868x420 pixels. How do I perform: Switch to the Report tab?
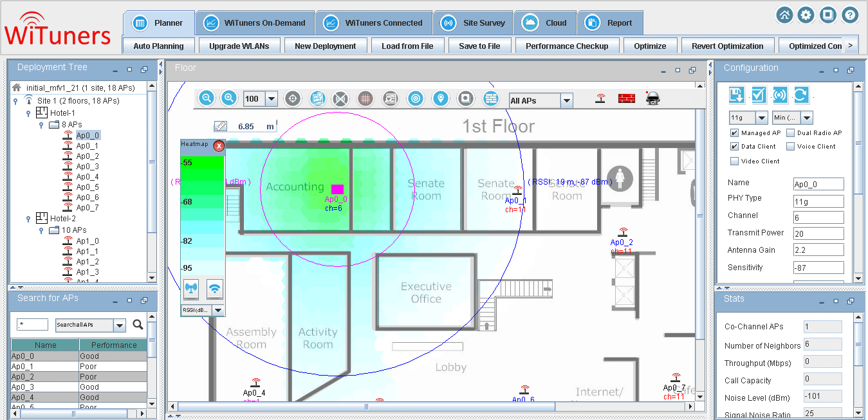(609, 23)
